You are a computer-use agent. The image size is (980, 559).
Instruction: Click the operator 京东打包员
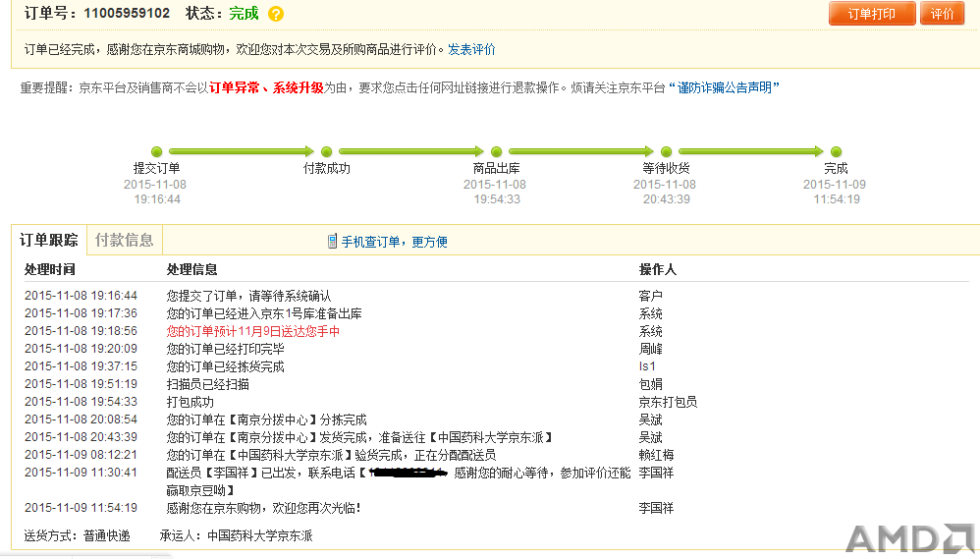pyautogui.click(x=668, y=402)
